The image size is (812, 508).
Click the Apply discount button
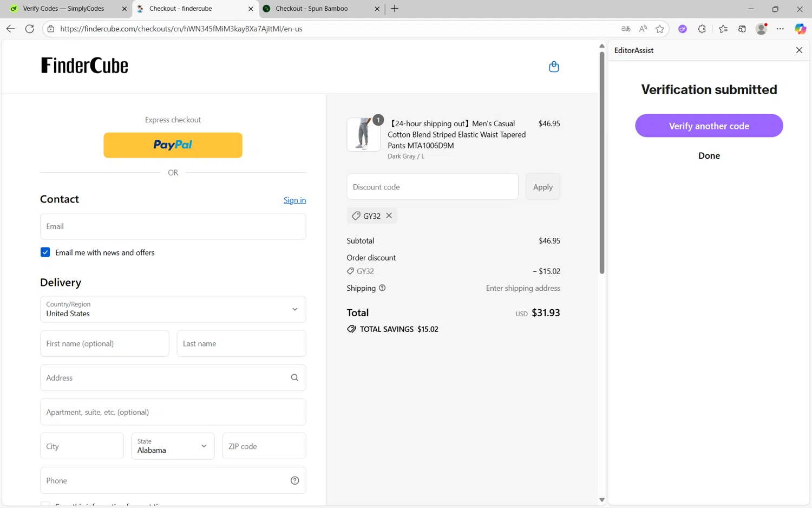point(543,187)
